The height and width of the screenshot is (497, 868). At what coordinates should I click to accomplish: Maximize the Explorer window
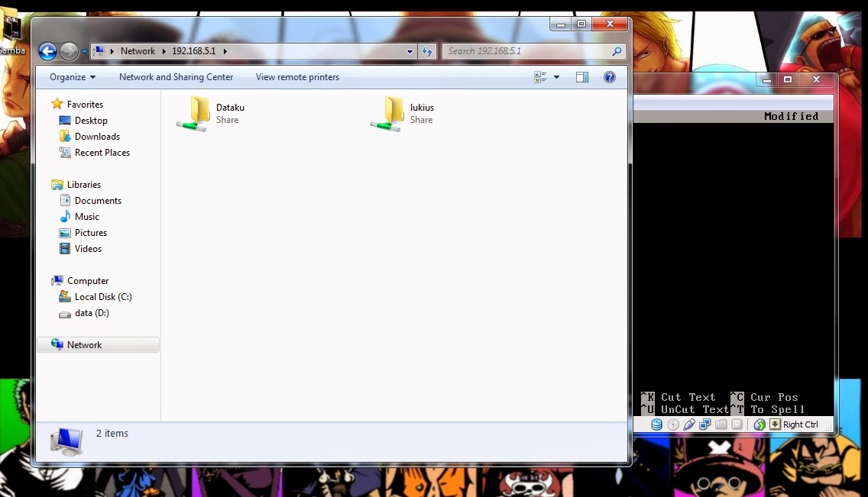click(581, 24)
